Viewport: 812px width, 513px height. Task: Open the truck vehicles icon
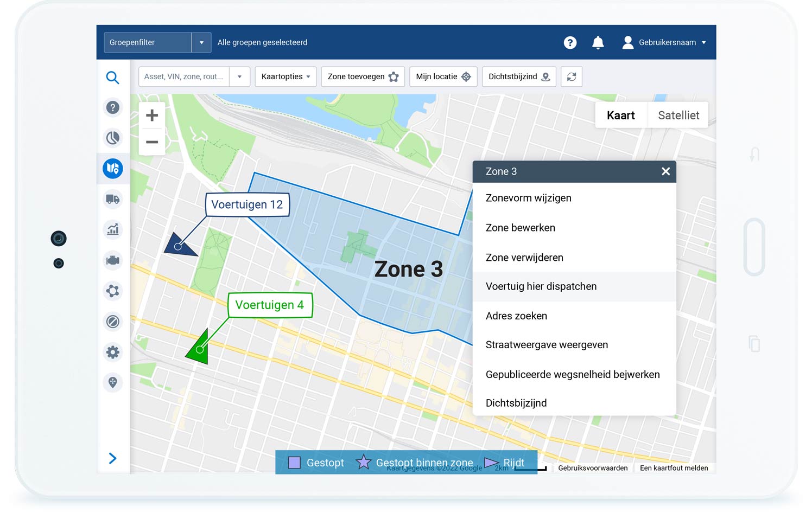click(x=112, y=199)
